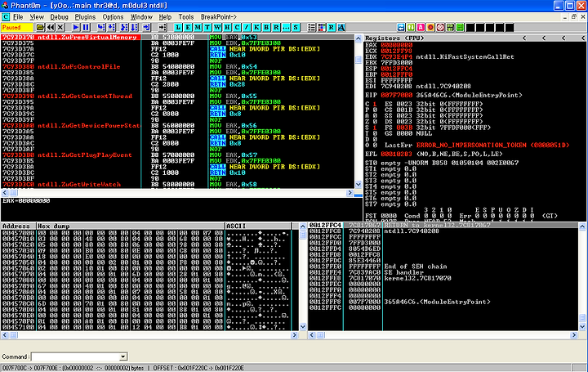
Task: Click the Registers (FPU) header to switch view
Action: (394, 38)
